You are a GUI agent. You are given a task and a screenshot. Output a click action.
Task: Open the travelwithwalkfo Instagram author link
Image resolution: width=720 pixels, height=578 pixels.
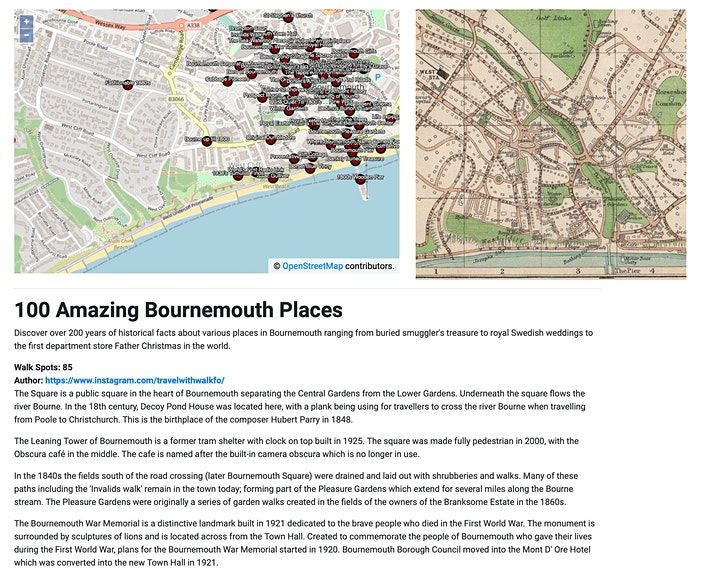134,380
